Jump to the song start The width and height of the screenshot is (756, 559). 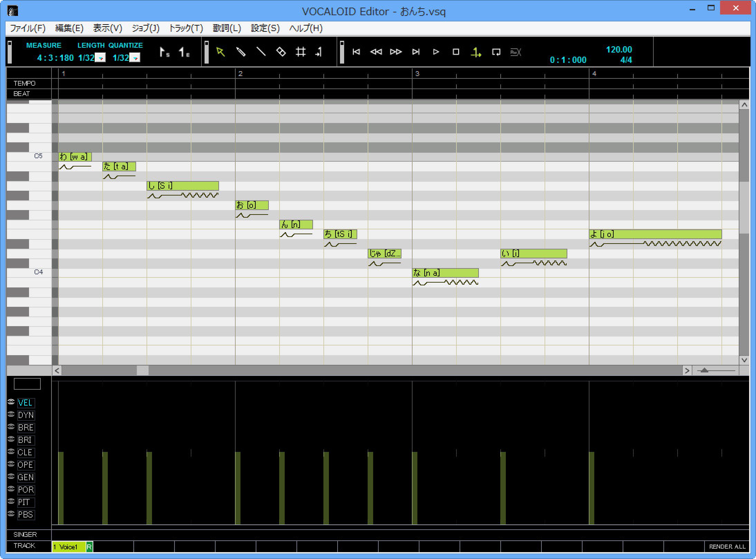356,52
